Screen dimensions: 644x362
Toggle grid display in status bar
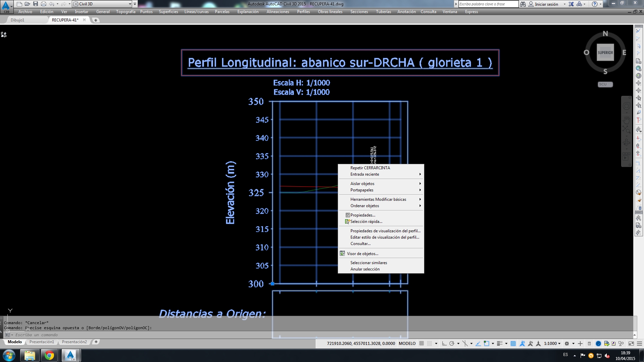(421, 344)
